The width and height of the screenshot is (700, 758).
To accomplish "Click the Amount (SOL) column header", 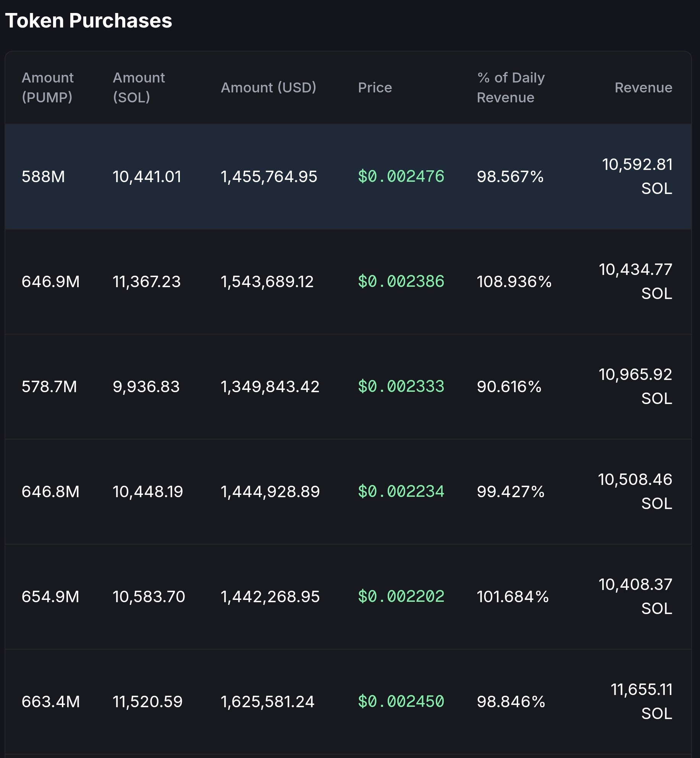I will pos(139,87).
